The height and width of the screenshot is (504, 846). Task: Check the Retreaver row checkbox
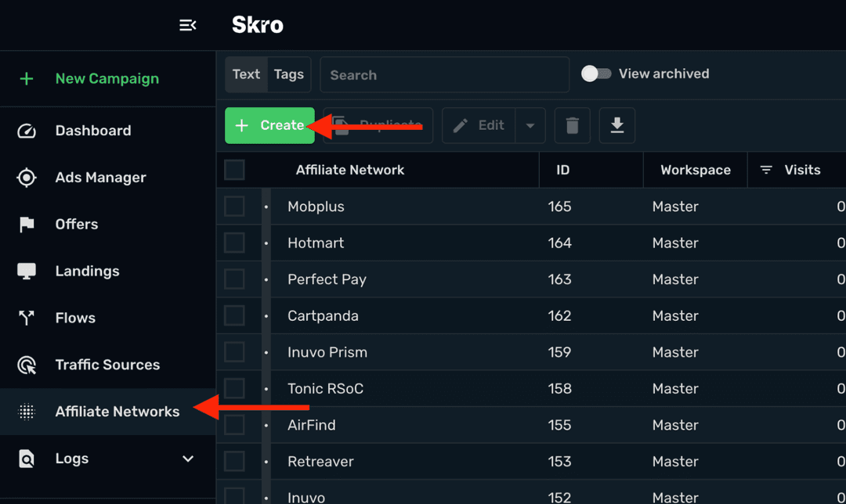[x=234, y=462]
